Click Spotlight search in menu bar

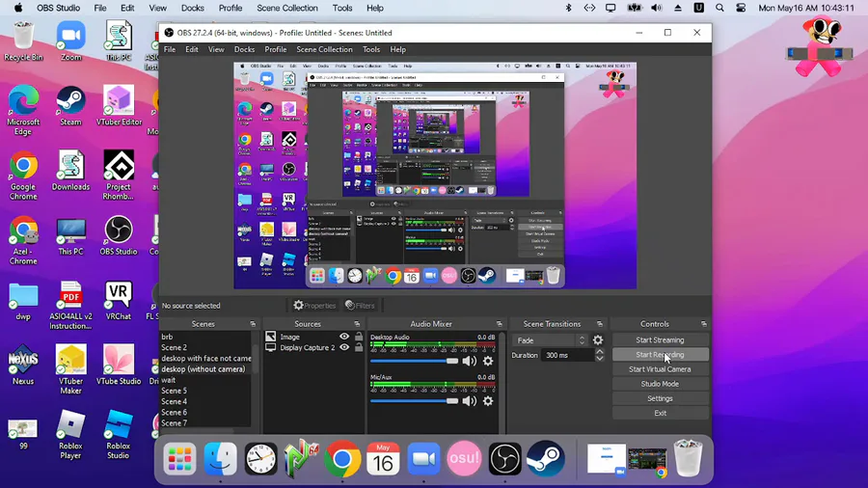coord(719,8)
